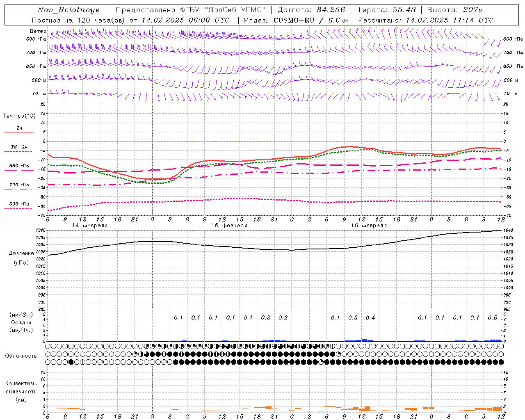Click the Td 2м dew point legend entry

19,147
